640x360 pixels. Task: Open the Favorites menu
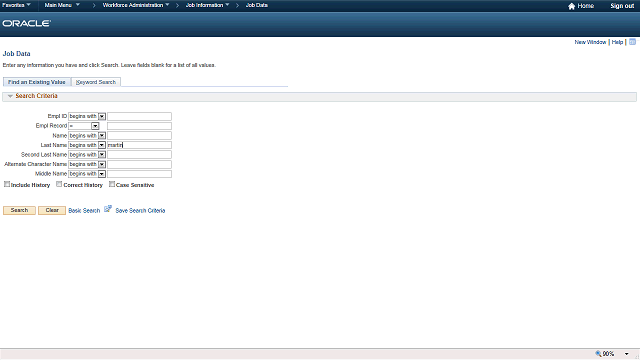point(16,5)
